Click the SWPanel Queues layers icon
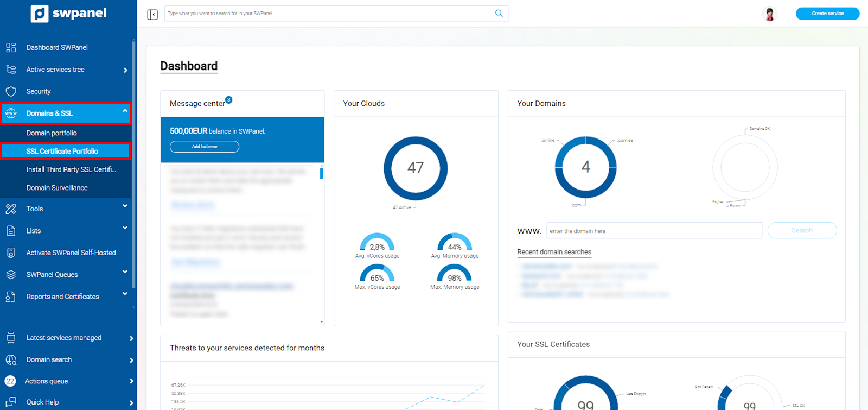 [11, 275]
